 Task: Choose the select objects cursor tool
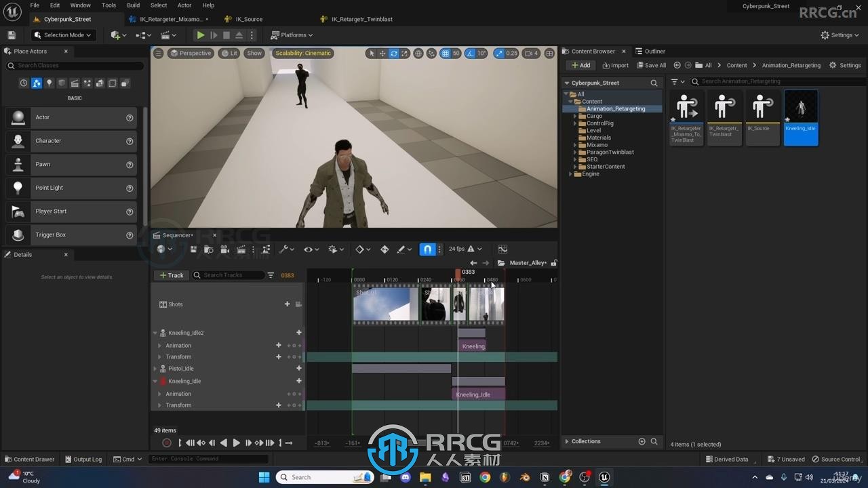click(371, 54)
